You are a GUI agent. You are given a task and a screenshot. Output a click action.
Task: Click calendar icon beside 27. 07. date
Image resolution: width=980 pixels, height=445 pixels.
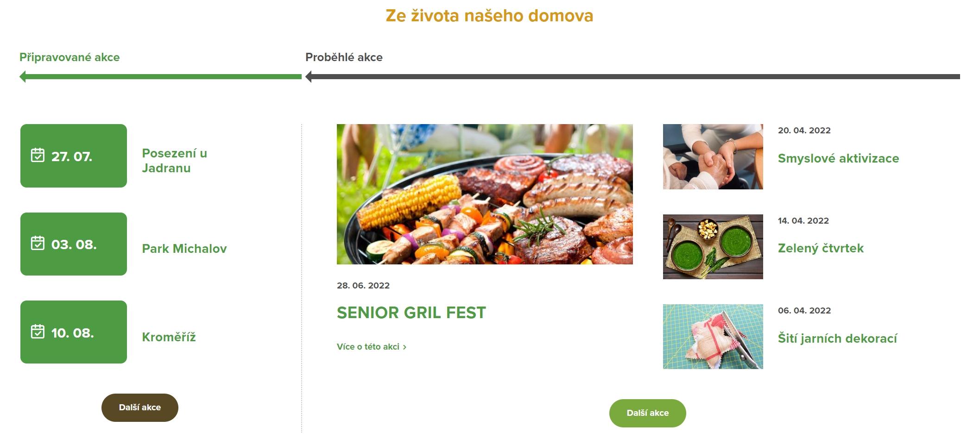click(38, 155)
